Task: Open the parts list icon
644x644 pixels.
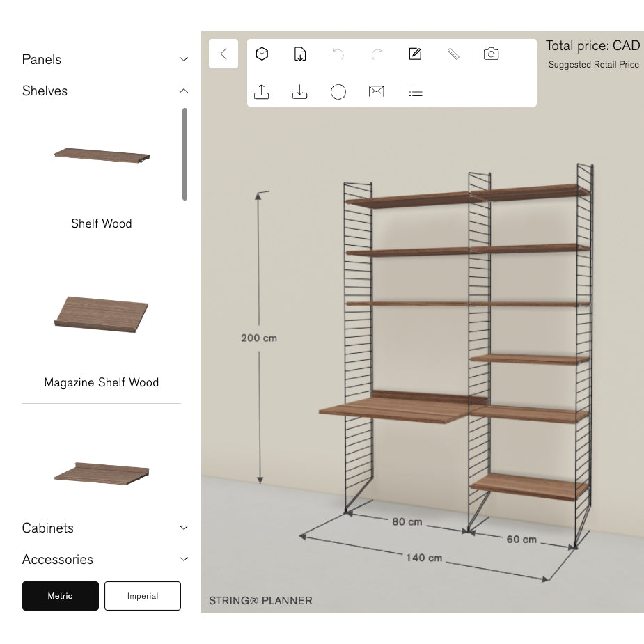Action: tap(416, 92)
